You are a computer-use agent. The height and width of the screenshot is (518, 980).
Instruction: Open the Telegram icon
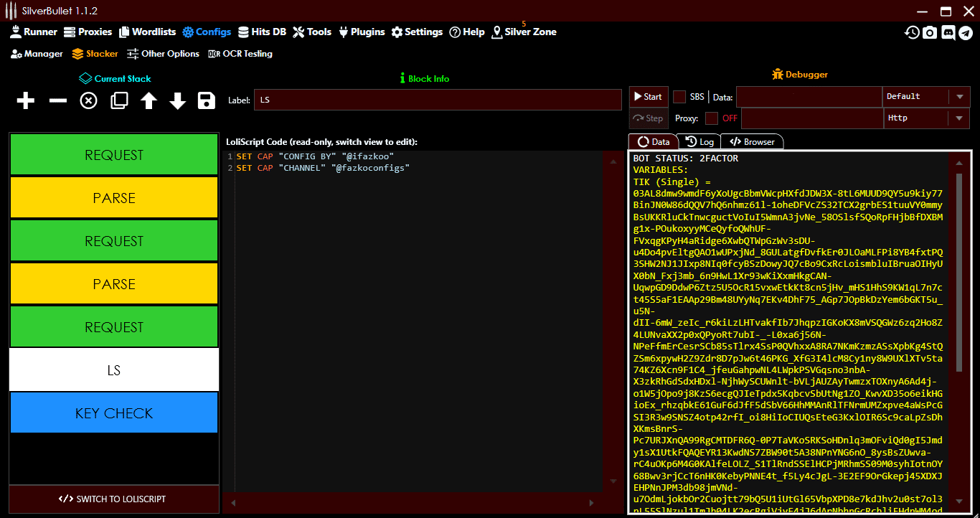pos(967,32)
